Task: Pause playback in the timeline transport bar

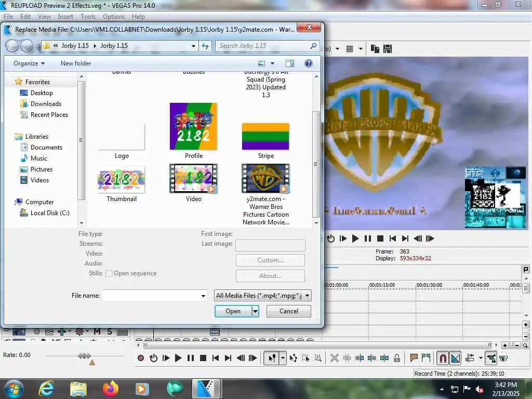Action: coord(191,358)
